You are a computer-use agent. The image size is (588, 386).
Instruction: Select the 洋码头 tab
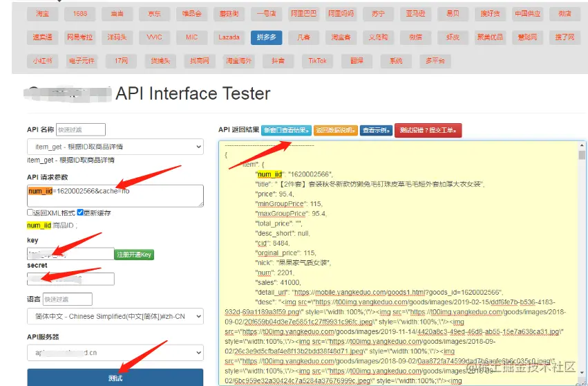click(117, 37)
